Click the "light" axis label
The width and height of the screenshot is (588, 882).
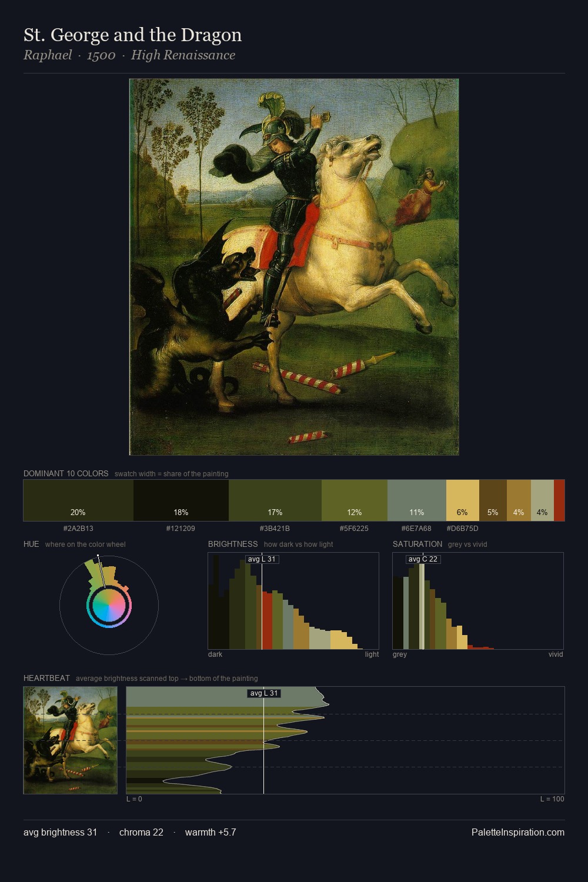372,654
